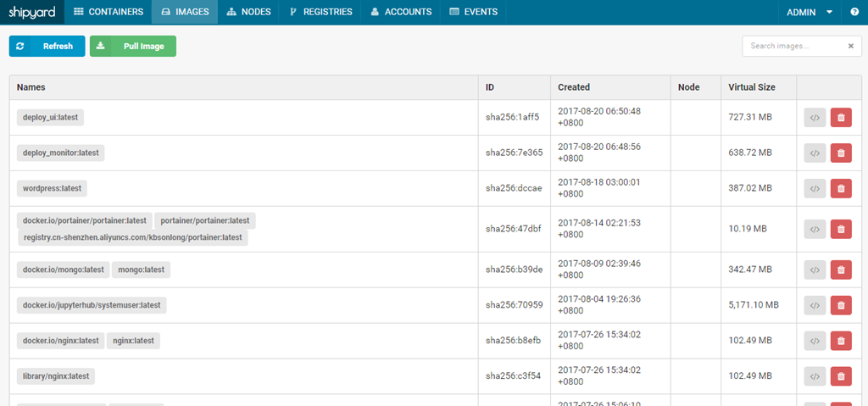Click the ID sha256:b8efb
The height and width of the screenshot is (406, 868).
point(513,341)
